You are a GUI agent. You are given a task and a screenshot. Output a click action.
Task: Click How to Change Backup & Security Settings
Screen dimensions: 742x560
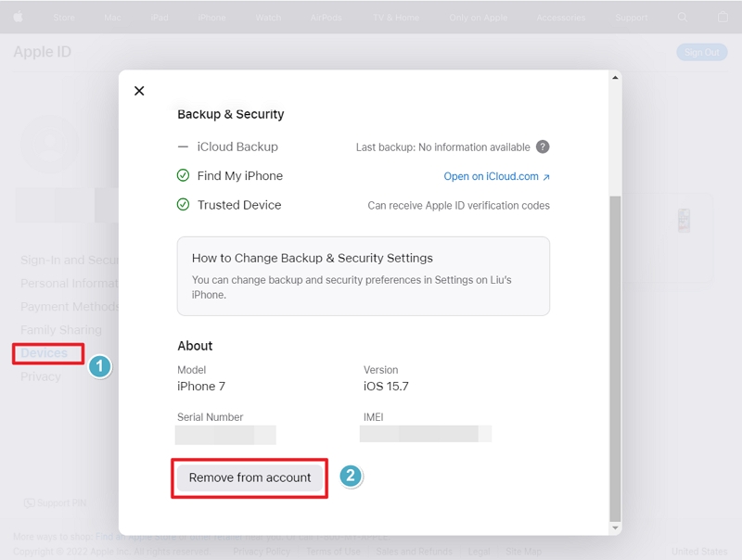tap(313, 258)
